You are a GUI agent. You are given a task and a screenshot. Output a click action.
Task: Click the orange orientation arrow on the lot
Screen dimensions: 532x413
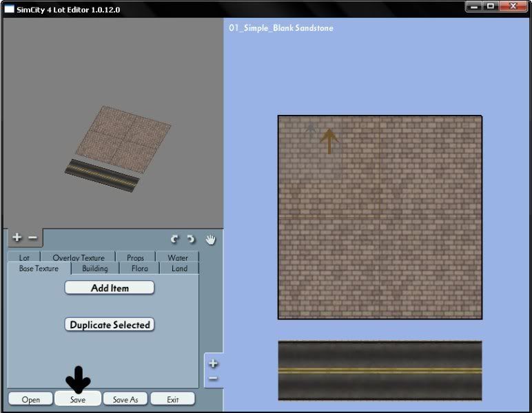click(x=329, y=141)
